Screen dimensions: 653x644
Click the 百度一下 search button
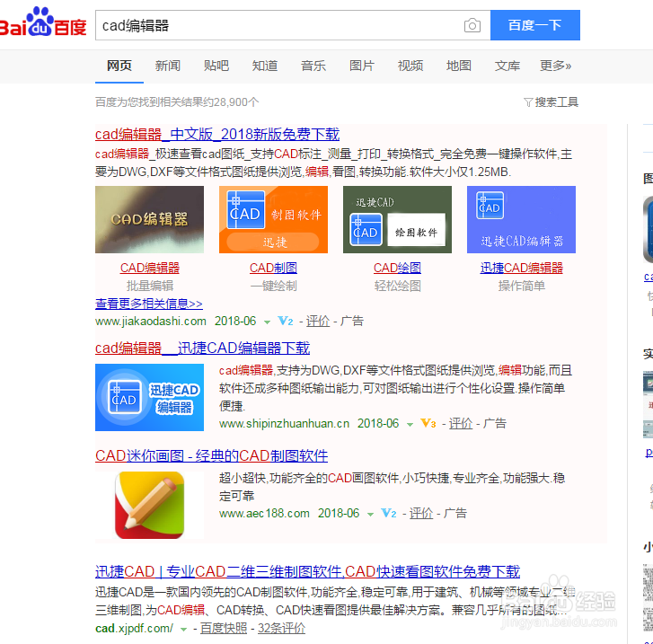(x=534, y=25)
